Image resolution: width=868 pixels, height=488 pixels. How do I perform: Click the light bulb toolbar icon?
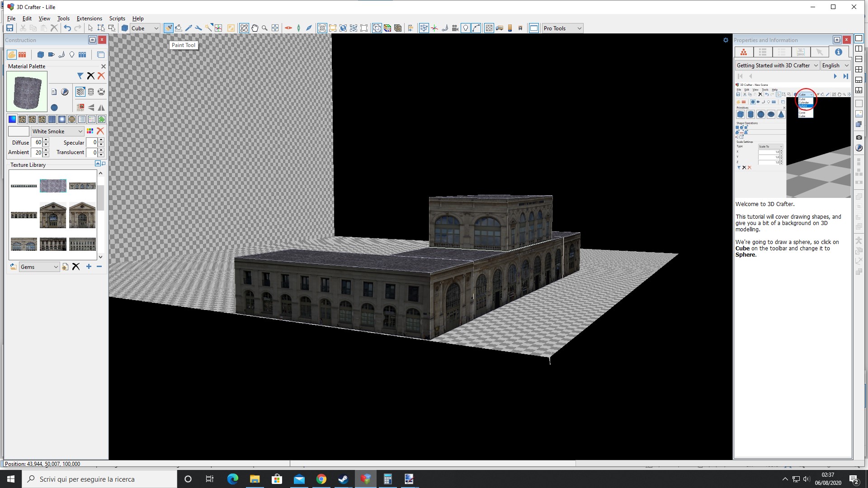point(465,28)
